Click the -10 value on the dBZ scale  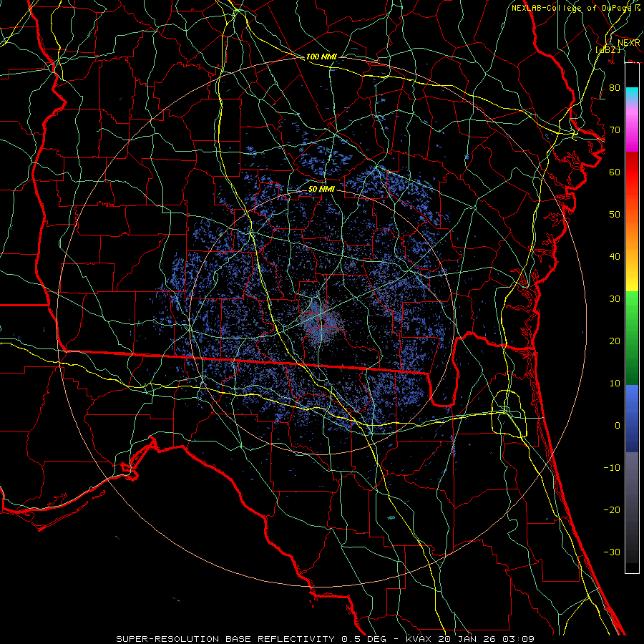tap(612, 468)
